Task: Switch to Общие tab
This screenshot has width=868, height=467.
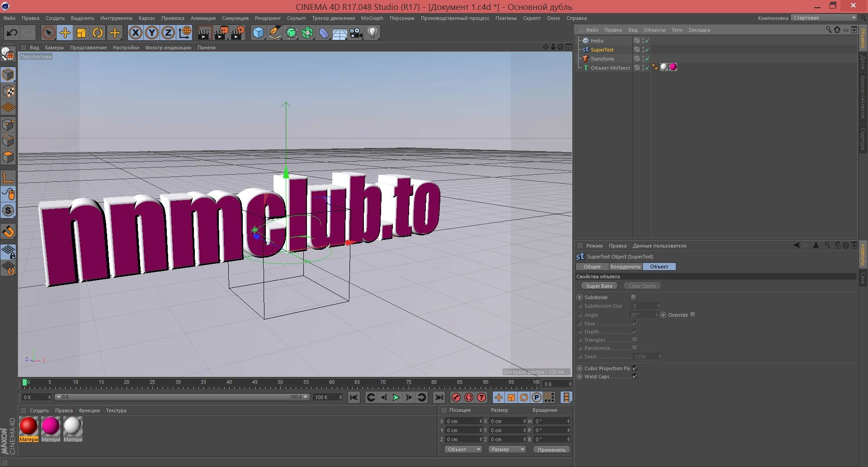Action: coord(592,267)
